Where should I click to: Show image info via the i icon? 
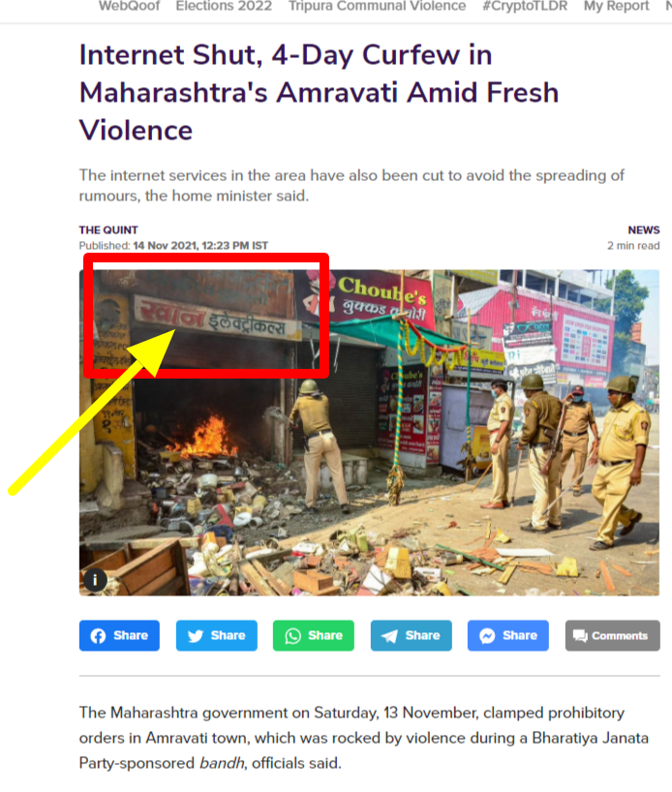[x=95, y=580]
